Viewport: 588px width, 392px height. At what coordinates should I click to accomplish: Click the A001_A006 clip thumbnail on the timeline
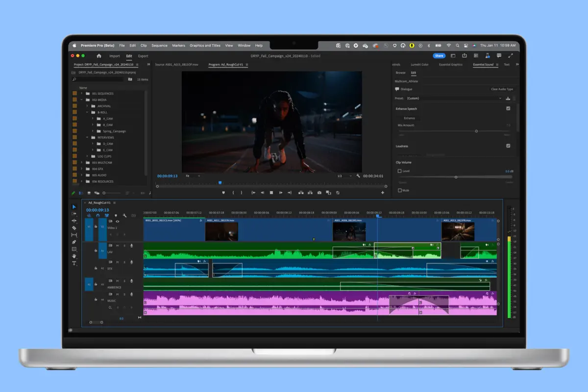tap(349, 232)
